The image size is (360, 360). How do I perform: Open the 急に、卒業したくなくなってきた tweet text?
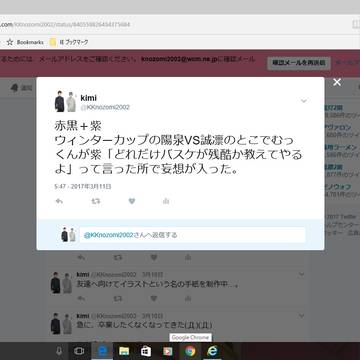[x=144, y=325]
